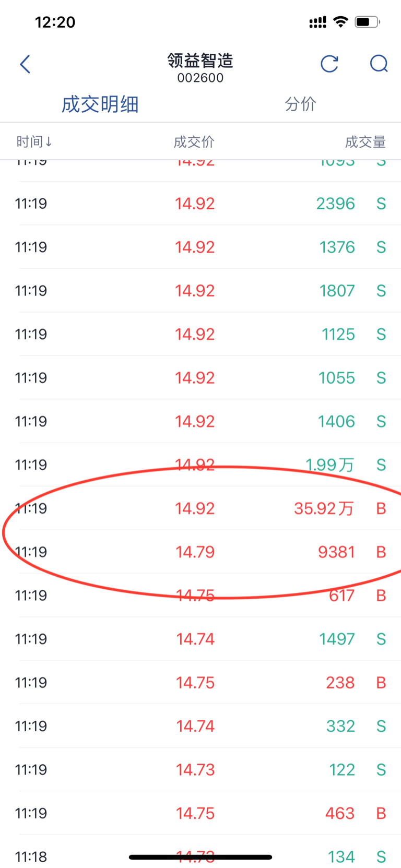
Task: Select the 35.92万 buy trade row
Action: point(200,508)
